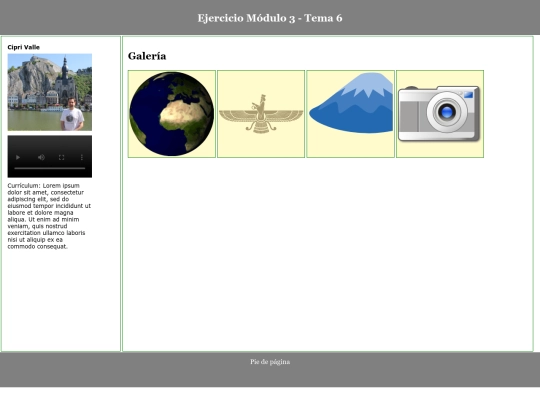Open the camera gallery image
Viewport: 540px width, 405px height.
(440, 114)
